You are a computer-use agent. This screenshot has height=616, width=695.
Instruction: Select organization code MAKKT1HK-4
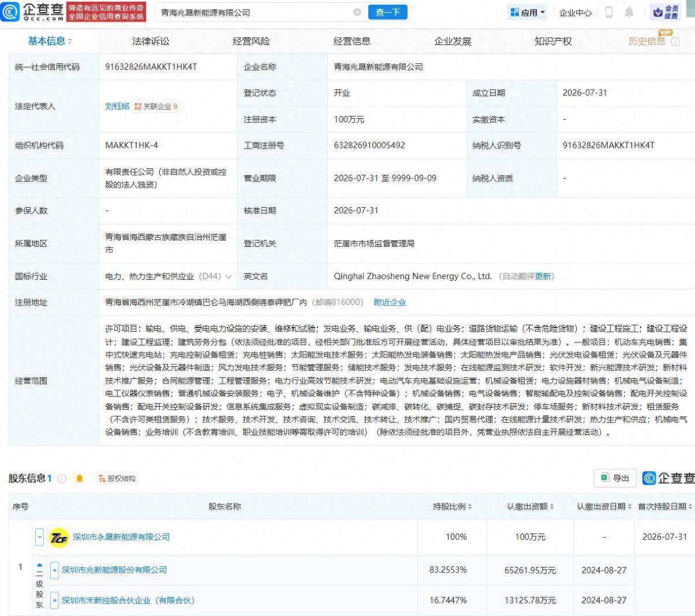[132, 145]
